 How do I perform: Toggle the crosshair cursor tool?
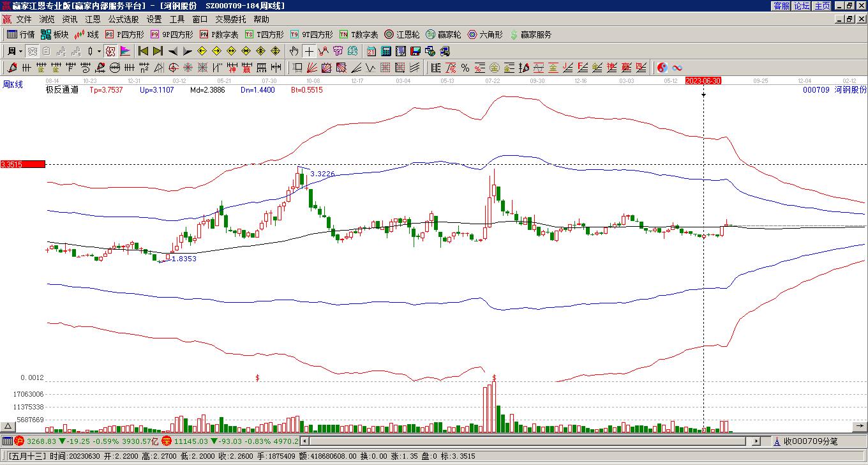pyautogui.click(x=309, y=51)
